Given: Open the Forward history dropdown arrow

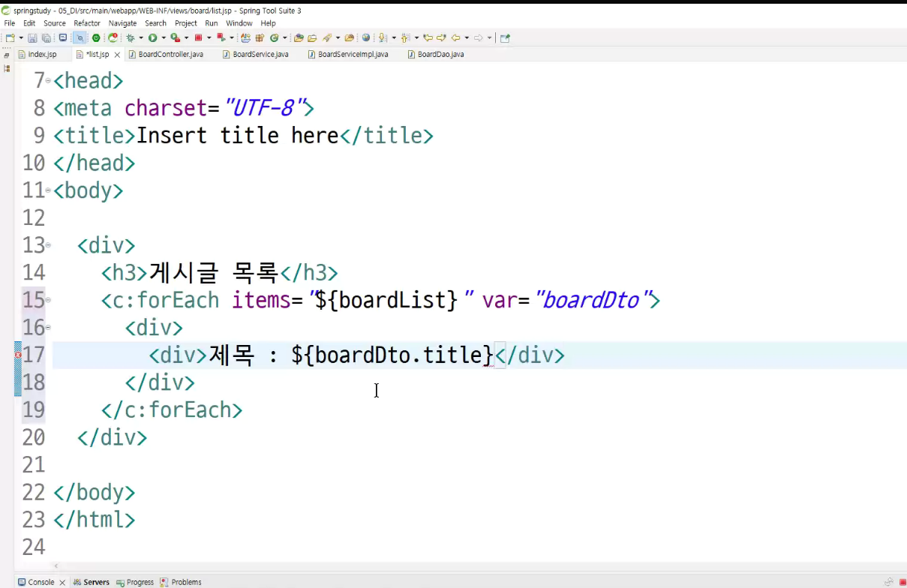Looking at the screenshot, I should (x=489, y=37).
